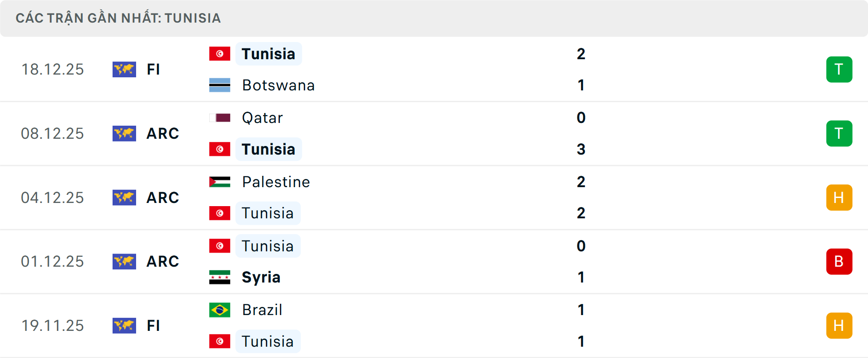Image resolution: width=868 pixels, height=358 pixels.
Task: Select the Palestine team name
Action: (276, 182)
